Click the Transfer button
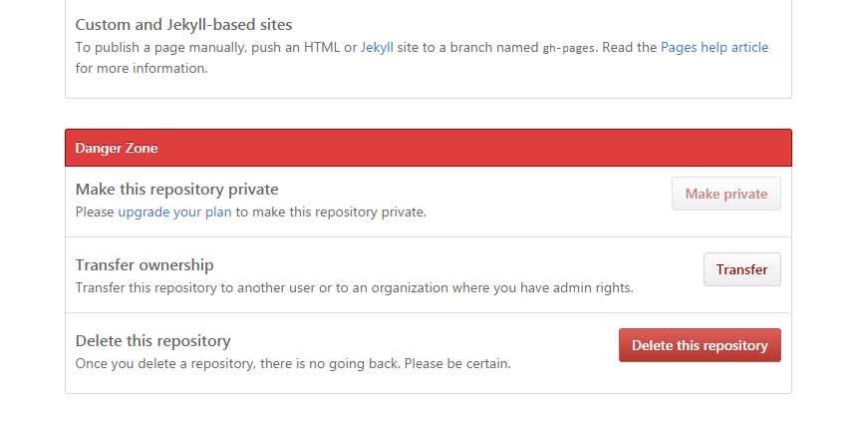868x423 pixels. point(741,269)
